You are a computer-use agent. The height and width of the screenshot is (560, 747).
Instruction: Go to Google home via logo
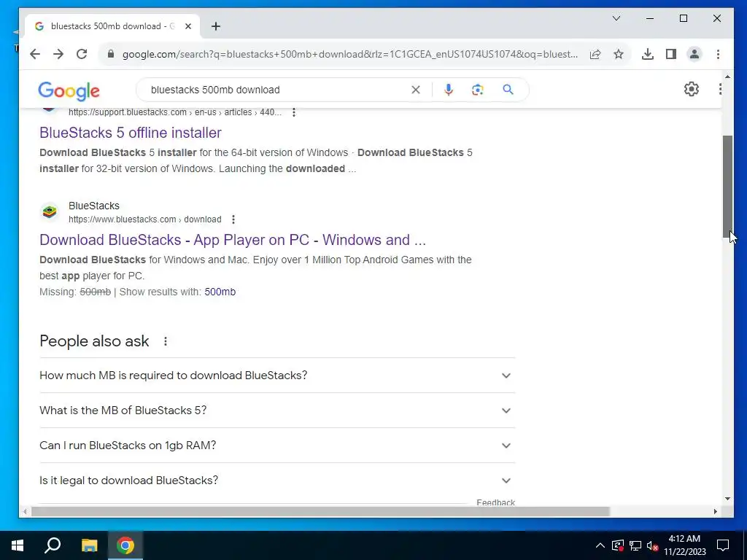pyautogui.click(x=69, y=90)
